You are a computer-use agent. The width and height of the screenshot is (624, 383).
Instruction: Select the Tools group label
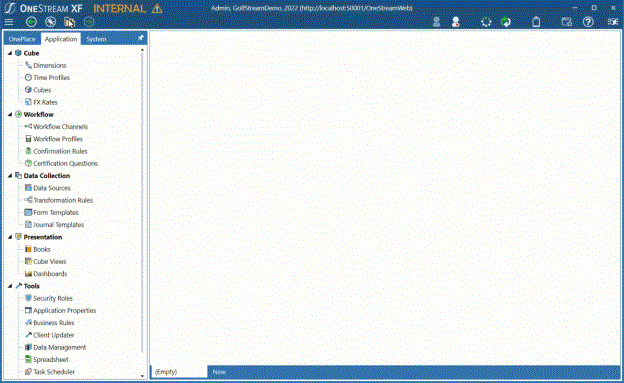tap(31, 286)
